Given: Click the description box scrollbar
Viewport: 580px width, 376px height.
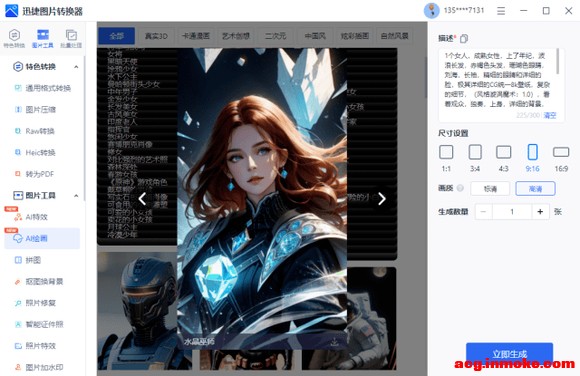Looking at the screenshot, I should coord(557,62).
